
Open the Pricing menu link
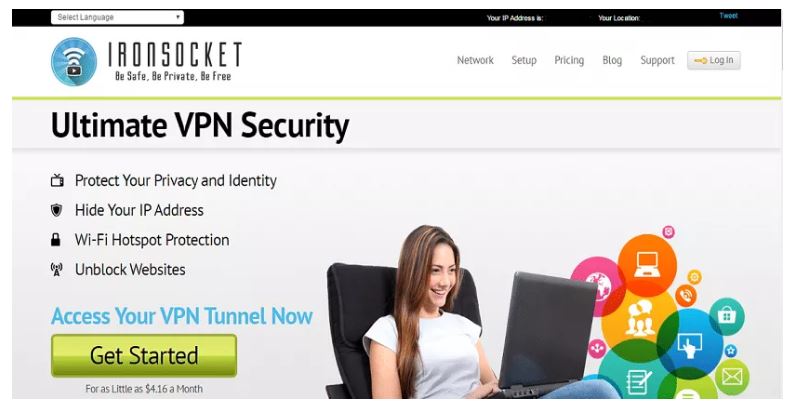point(569,60)
